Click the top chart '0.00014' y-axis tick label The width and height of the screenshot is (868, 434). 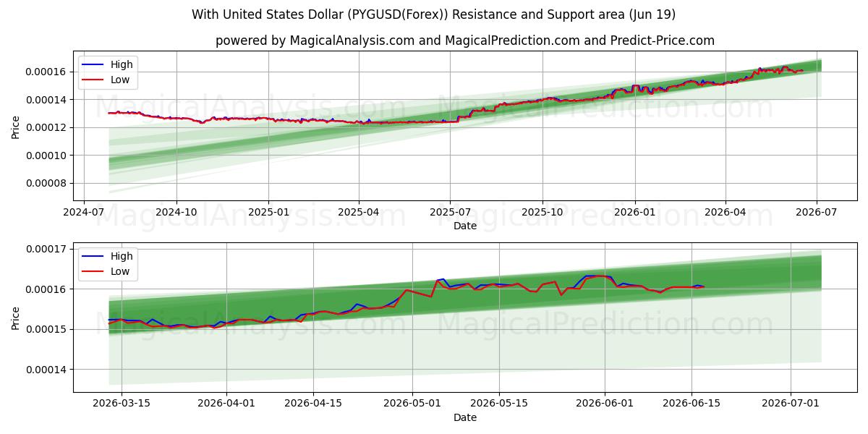tap(46, 100)
